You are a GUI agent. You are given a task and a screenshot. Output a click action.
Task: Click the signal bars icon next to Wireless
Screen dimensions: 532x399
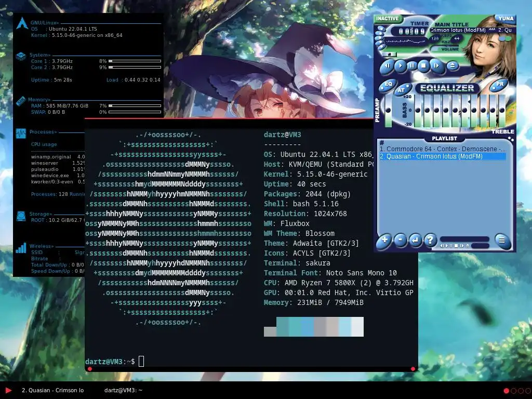pos(21,248)
